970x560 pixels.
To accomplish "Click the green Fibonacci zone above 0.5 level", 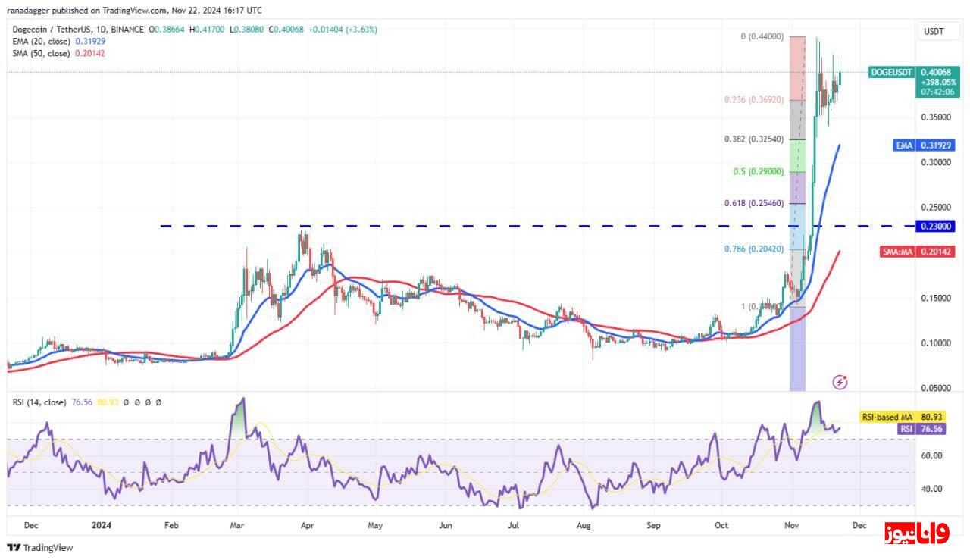I will pos(797,155).
